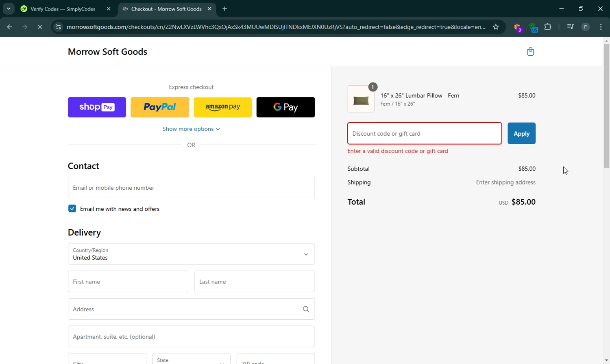Open the media control icon in toolbar
Viewport: 610px width, 364px height.
[x=570, y=27]
